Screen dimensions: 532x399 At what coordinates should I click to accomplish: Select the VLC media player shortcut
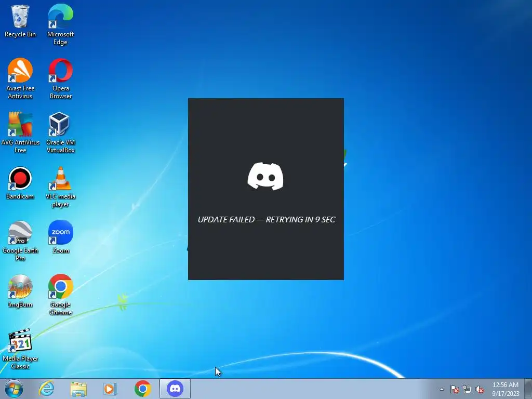coord(60,187)
